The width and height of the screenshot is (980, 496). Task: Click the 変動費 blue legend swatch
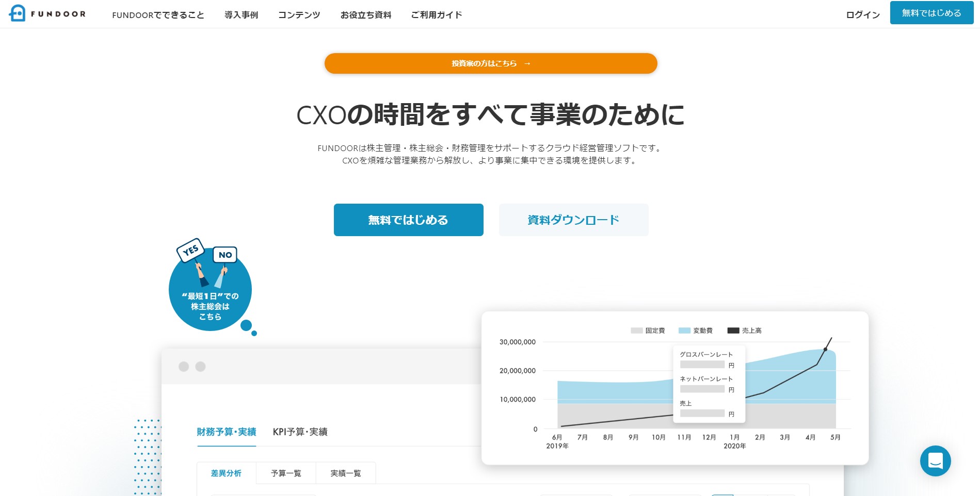684,330
